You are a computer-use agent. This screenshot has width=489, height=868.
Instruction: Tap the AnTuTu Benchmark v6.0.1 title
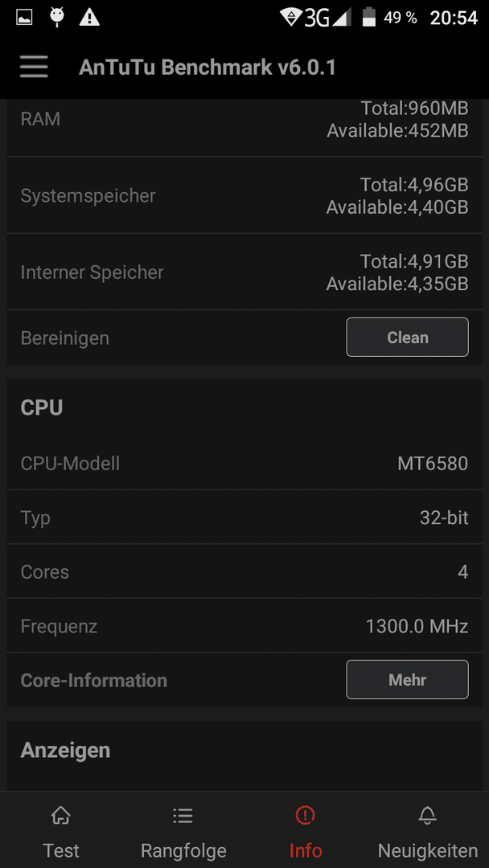coord(208,68)
